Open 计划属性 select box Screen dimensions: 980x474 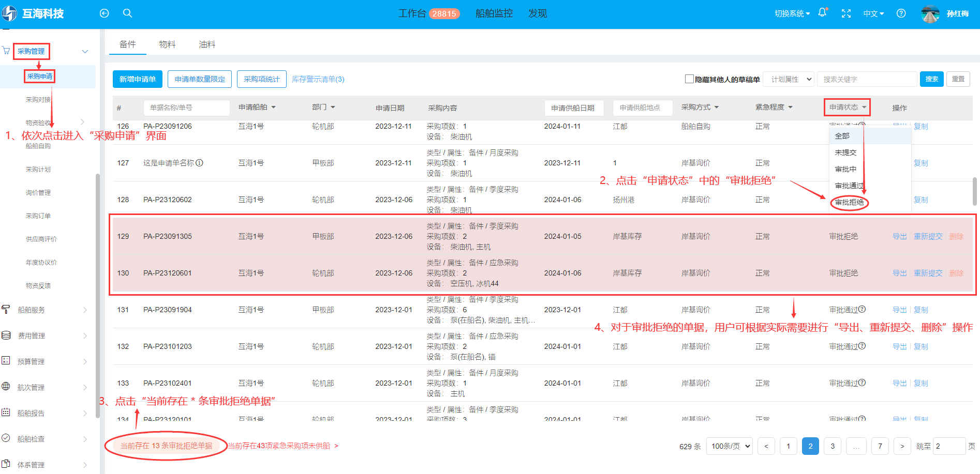tap(789, 79)
